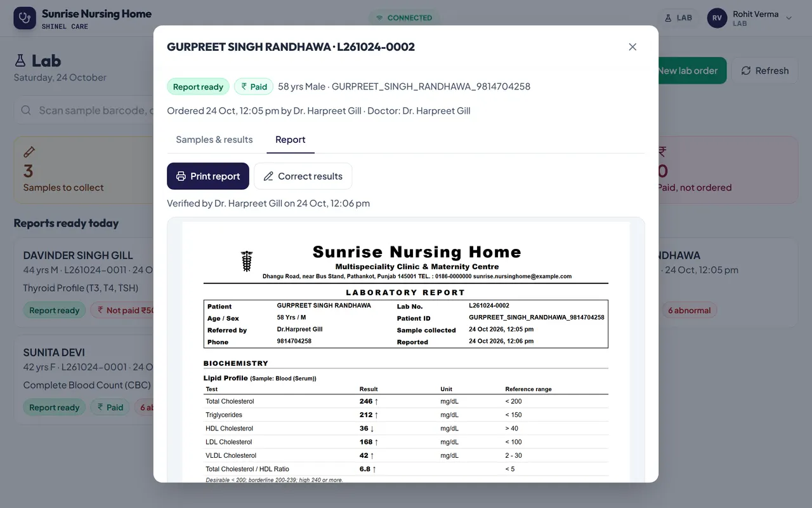Expand the Rohit Verma user menu chevron
The image size is (812, 508).
(x=789, y=18)
